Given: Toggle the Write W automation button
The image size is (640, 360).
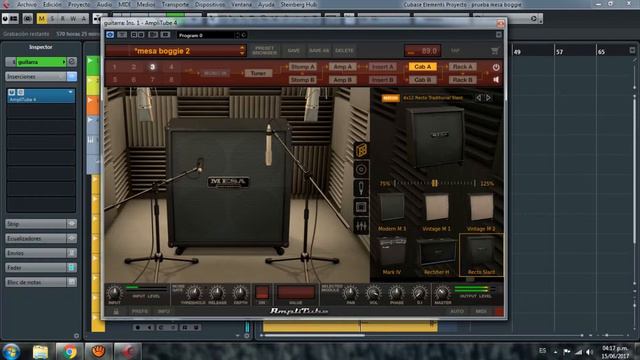Looking at the screenshot, I should [73, 19].
